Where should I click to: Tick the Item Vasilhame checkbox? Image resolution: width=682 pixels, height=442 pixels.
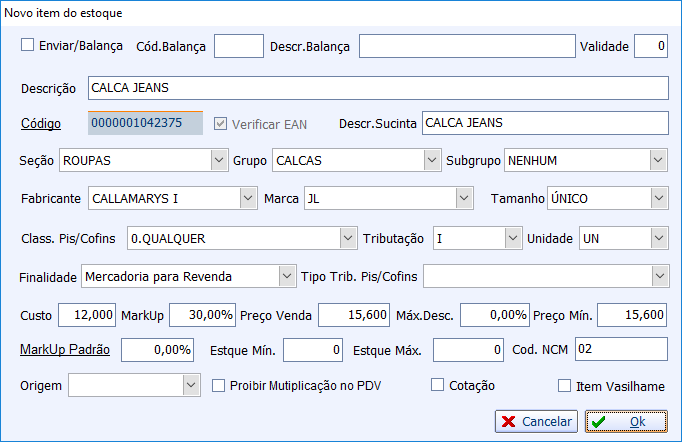(565, 385)
